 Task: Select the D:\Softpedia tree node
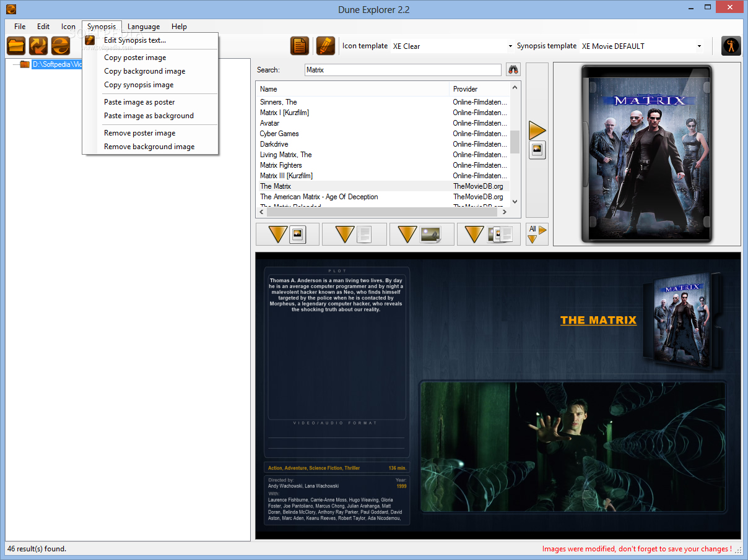[57, 64]
